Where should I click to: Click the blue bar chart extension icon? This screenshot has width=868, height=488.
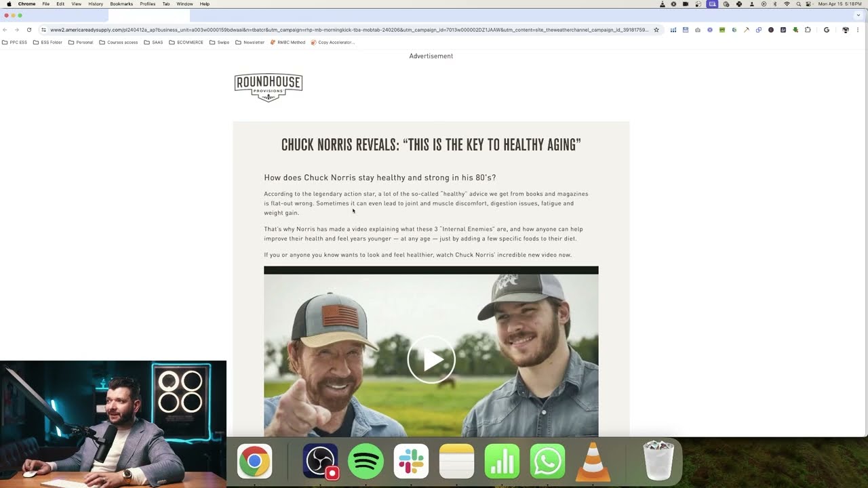tap(673, 30)
